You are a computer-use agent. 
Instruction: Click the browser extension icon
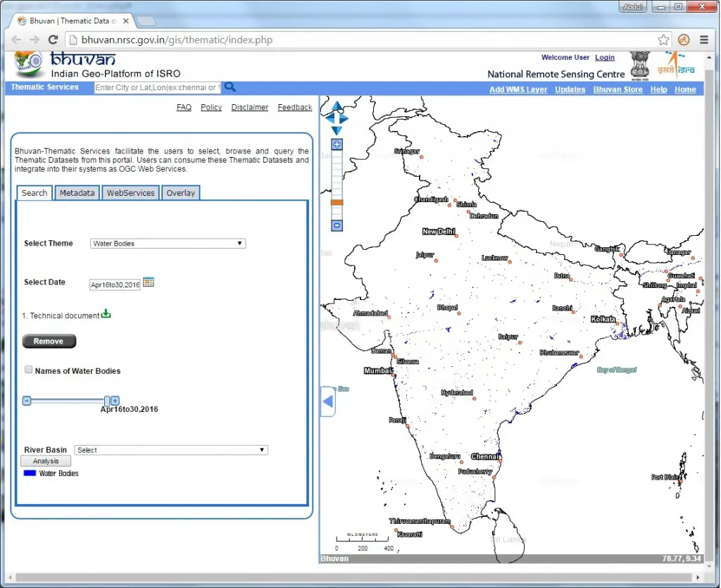click(x=684, y=40)
